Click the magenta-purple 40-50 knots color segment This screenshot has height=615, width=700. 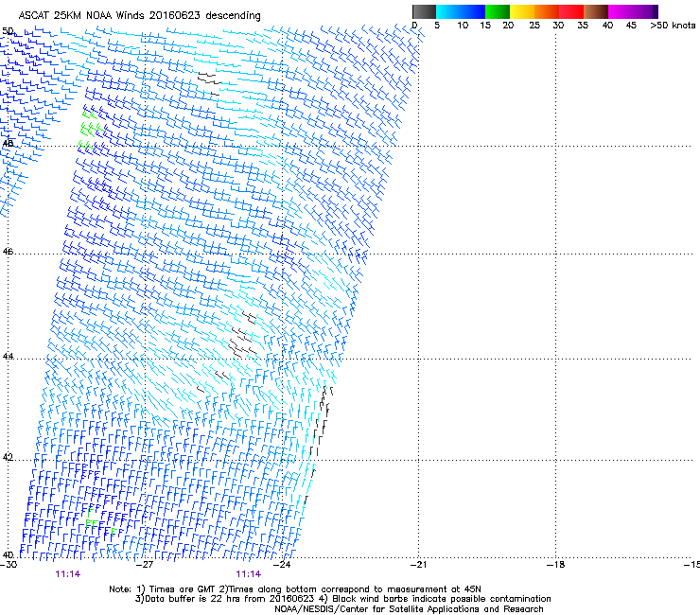pos(633,11)
